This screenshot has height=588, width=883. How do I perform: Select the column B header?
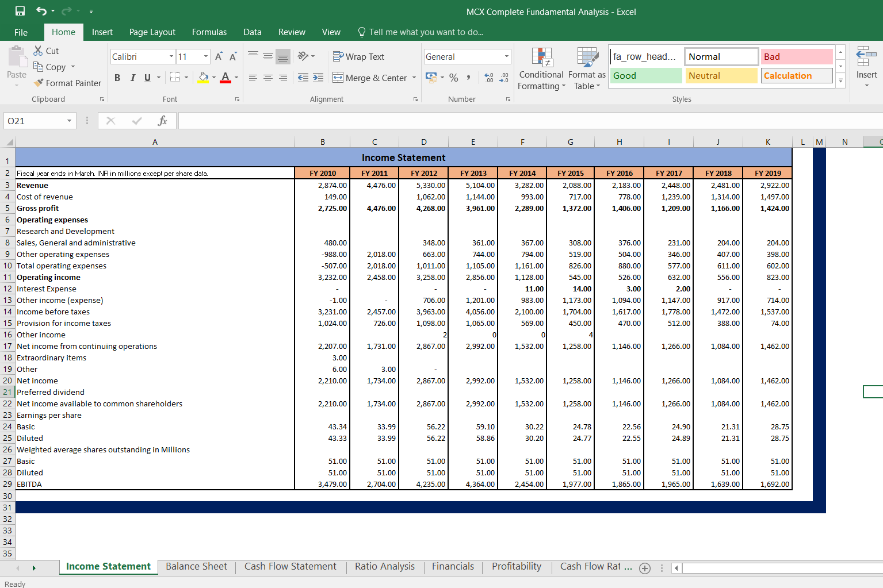tap(323, 142)
